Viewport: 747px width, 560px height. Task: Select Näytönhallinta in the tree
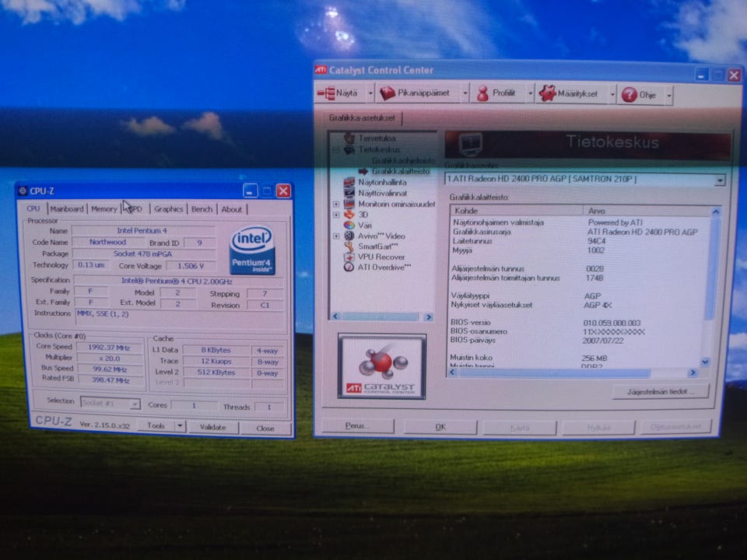point(382,182)
